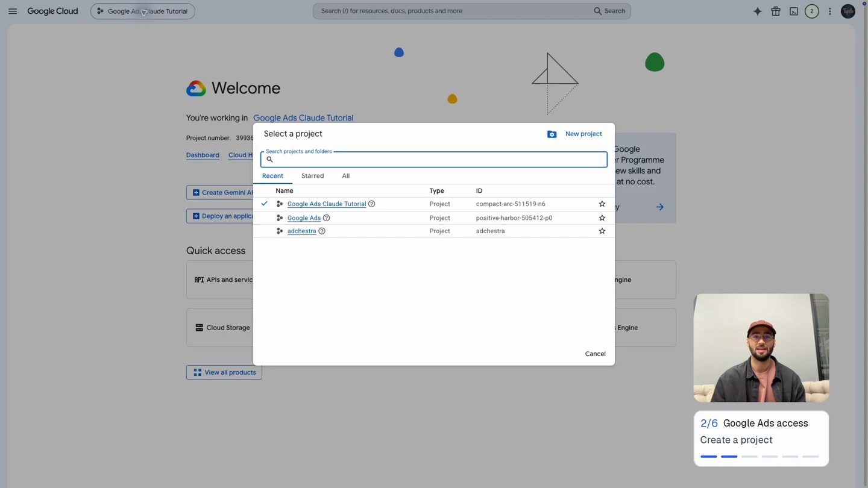Screen dimensions: 868x488
Task: Click New project in dialog
Action: [583, 134]
